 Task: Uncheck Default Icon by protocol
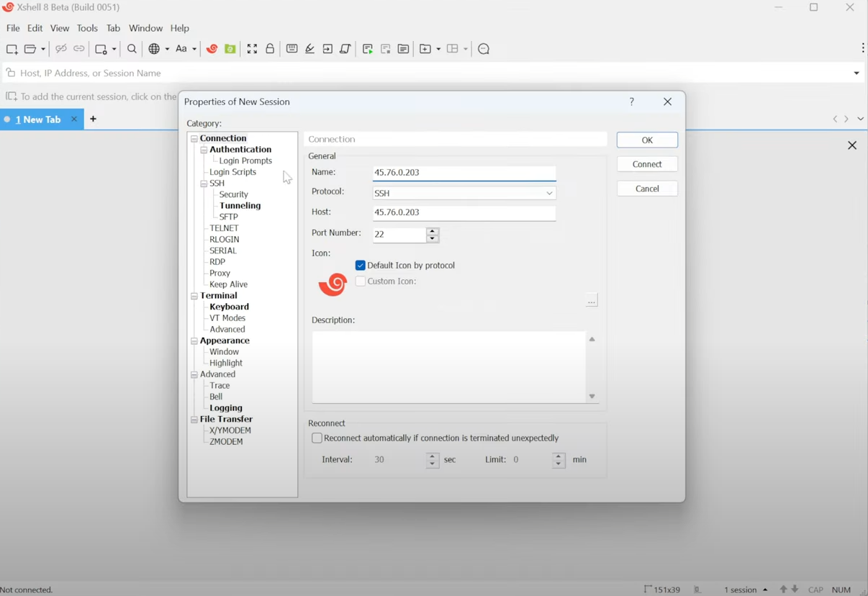tap(361, 266)
